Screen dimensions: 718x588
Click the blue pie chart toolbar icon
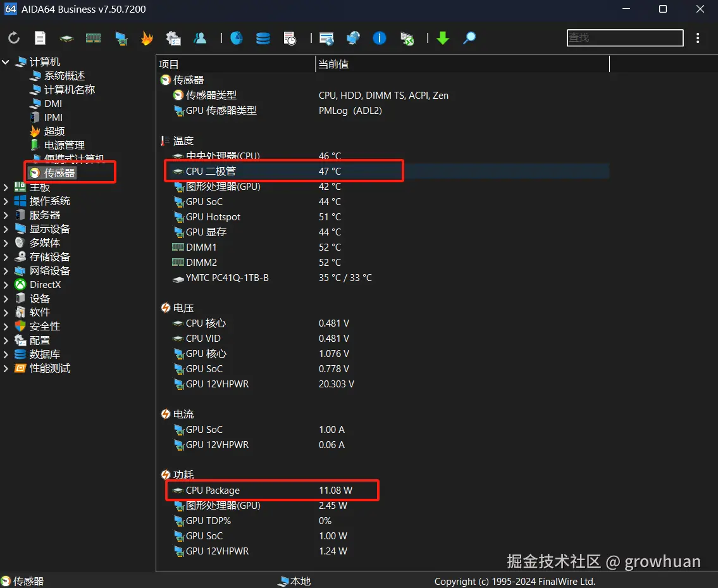[237, 38]
